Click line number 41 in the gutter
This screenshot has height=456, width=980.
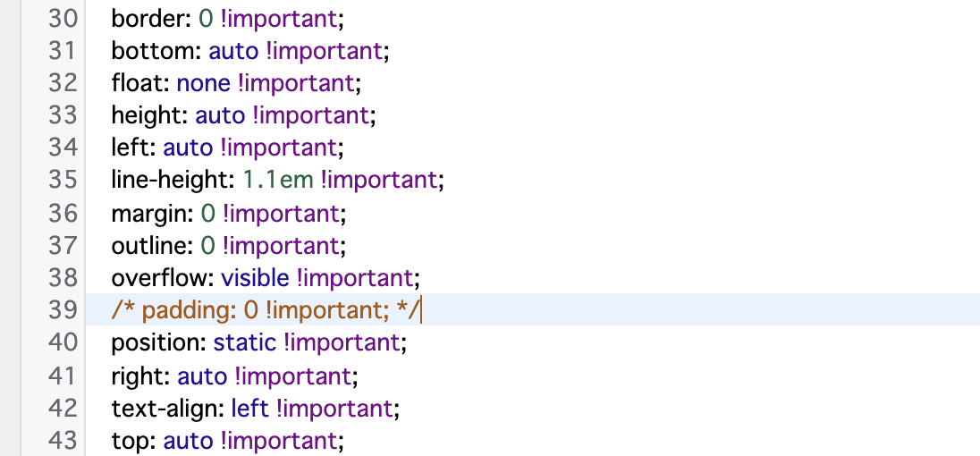[62, 374]
